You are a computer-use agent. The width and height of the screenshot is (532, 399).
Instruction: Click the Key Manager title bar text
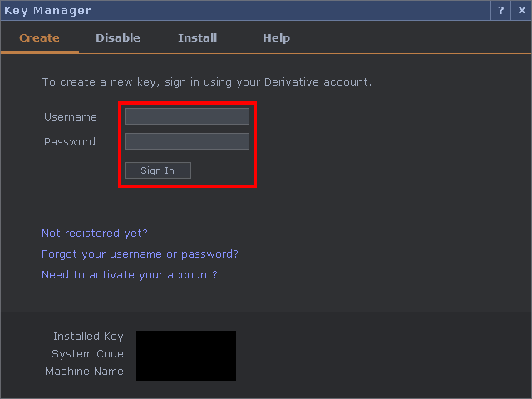tap(47, 11)
